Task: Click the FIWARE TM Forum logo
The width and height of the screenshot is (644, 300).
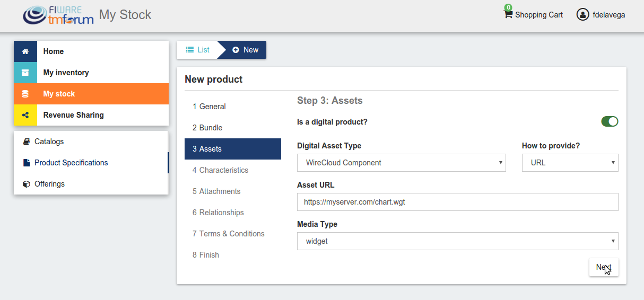Action: pos(58,15)
